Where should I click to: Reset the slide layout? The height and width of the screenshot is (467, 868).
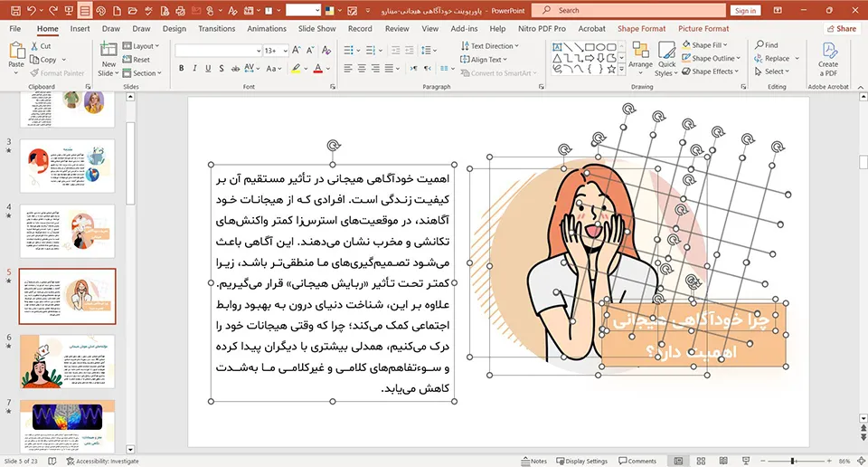click(137, 59)
